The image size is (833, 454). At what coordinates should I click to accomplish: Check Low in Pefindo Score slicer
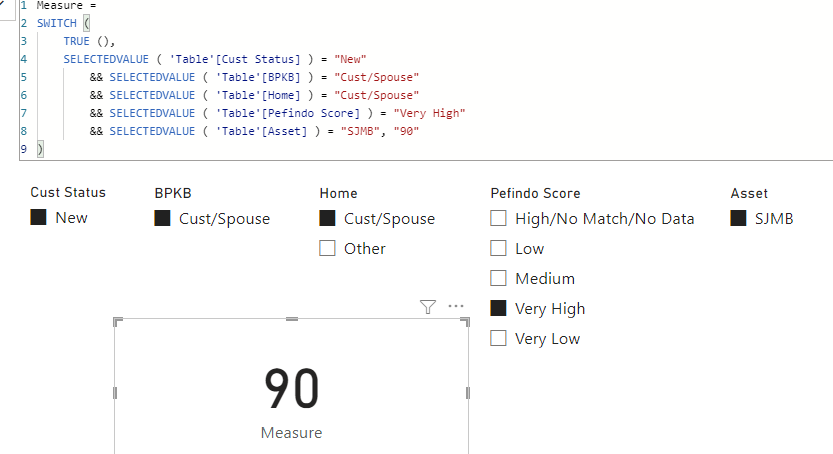[498, 248]
